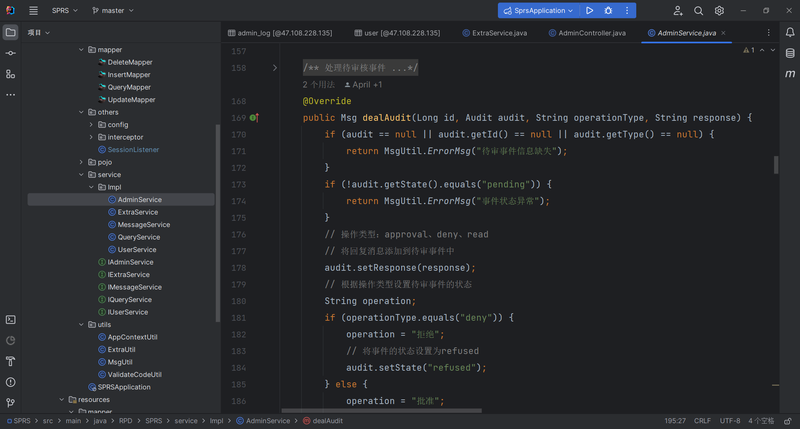
Task: Expand folded javadoc at line 158
Action: click(x=274, y=68)
